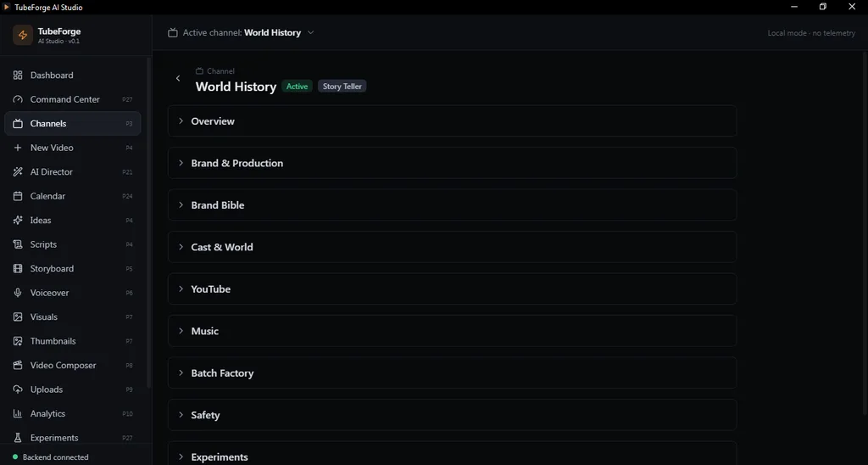Expand the Cast & World section
Screen dimensions: 868x465
point(453,247)
